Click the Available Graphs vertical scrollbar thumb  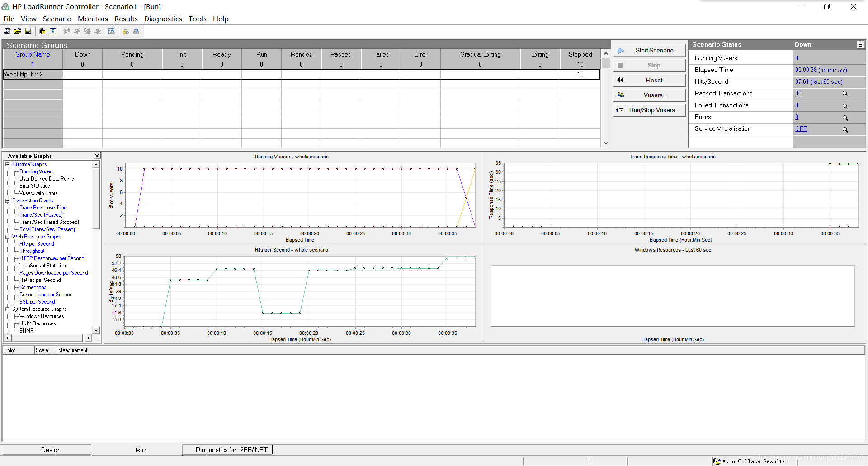(96, 198)
